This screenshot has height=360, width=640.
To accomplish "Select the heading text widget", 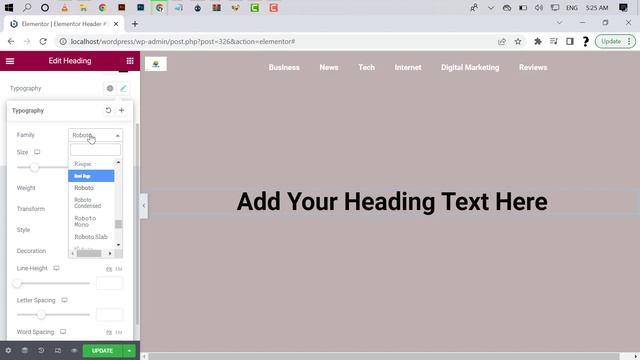I will (392, 202).
